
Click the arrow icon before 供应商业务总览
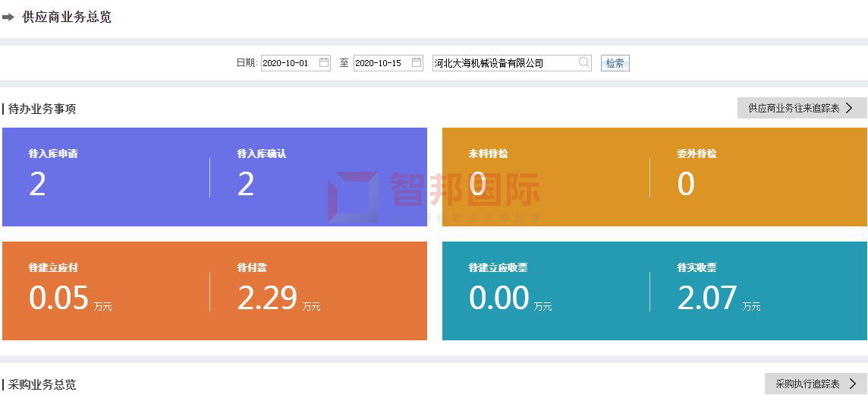pos(8,17)
